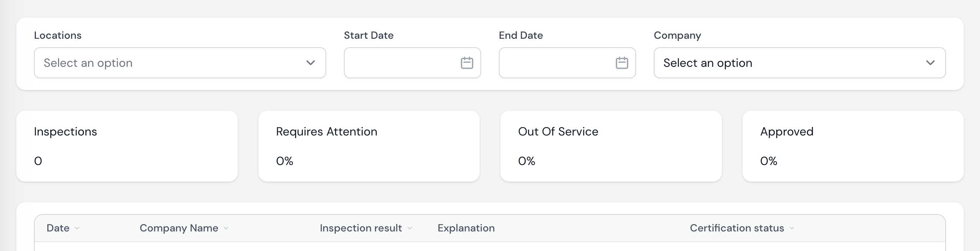Click the sort arrow beside Certification status

[792, 228]
